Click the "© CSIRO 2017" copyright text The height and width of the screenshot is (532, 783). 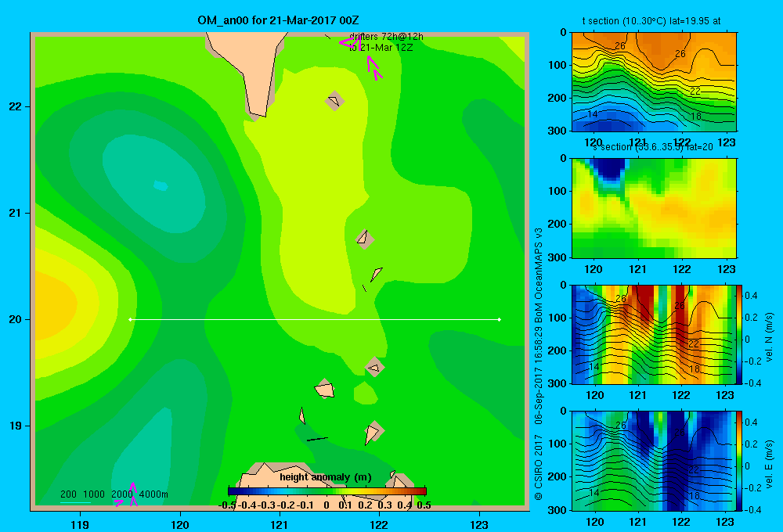539,468
